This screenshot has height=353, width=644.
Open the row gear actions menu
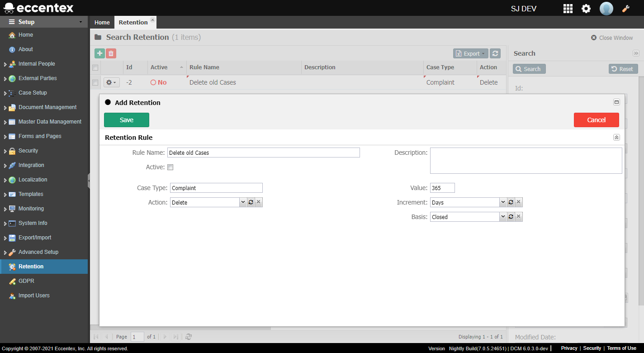[x=111, y=82]
